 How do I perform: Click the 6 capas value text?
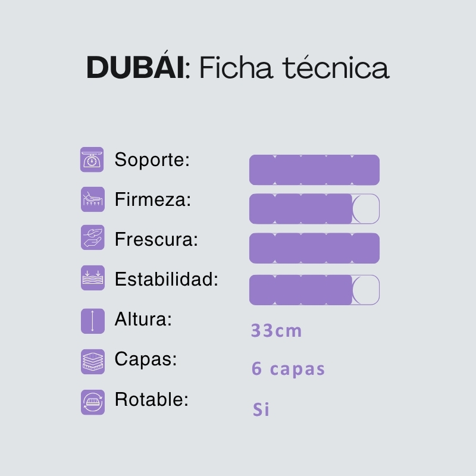pyautogui.click(x=288, y=369)
